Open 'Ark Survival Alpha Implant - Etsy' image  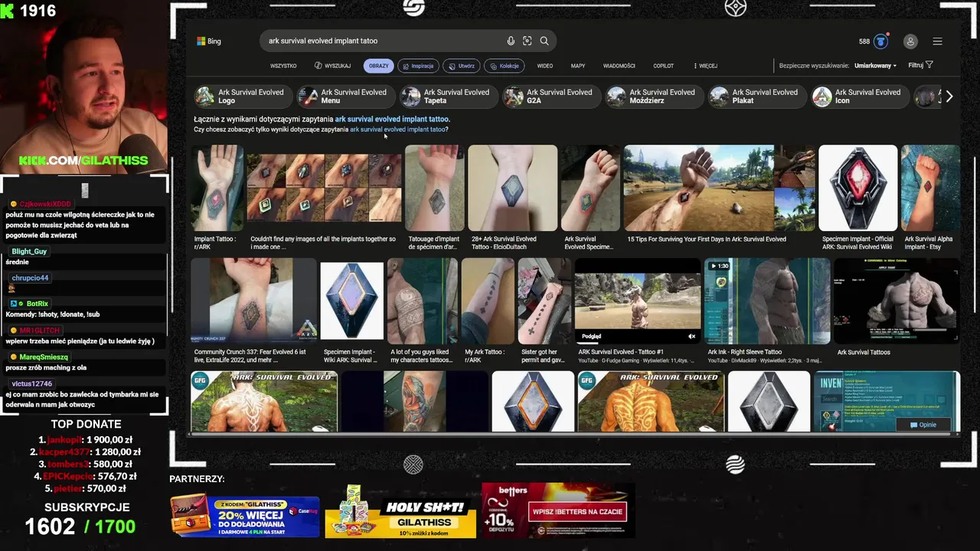tap(930, 188)
